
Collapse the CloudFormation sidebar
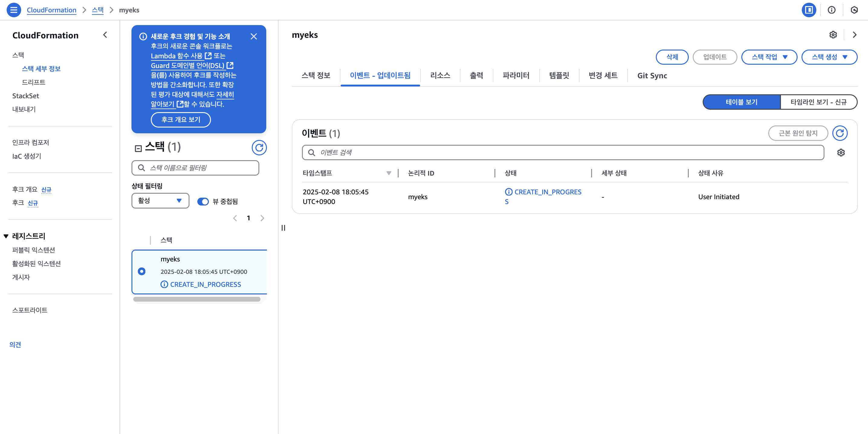(105, 35)
